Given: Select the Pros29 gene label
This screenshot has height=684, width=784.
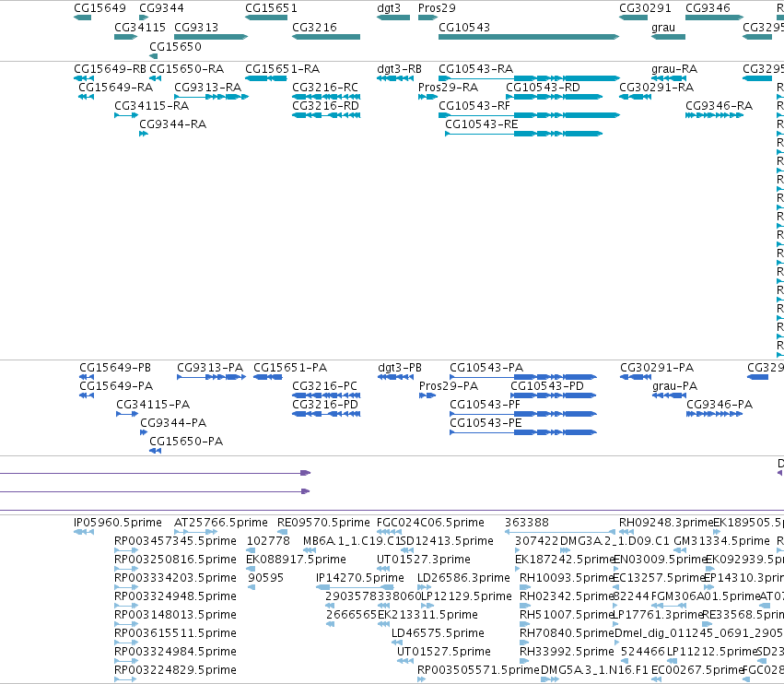Looking at the screenshot, I should point(437,8).
